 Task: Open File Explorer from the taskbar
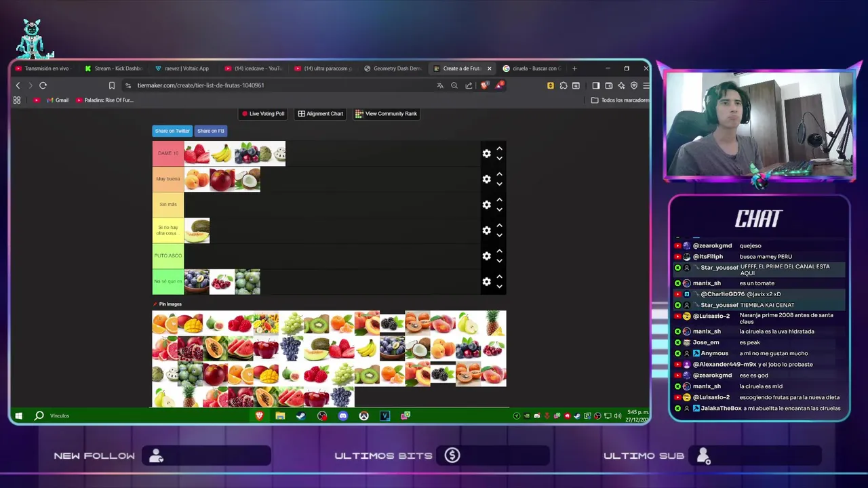click(280, 415)
